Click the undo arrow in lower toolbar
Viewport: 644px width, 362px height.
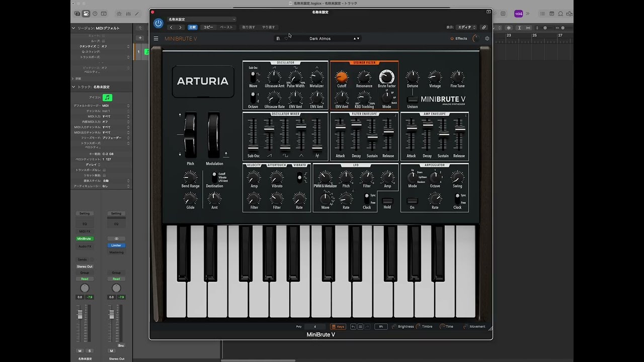(353, 326)
